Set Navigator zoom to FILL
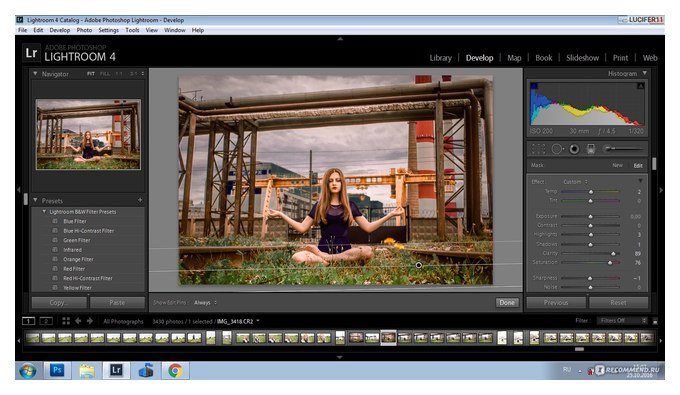This screenshot has width=680, height=395. tap(105, 74)
